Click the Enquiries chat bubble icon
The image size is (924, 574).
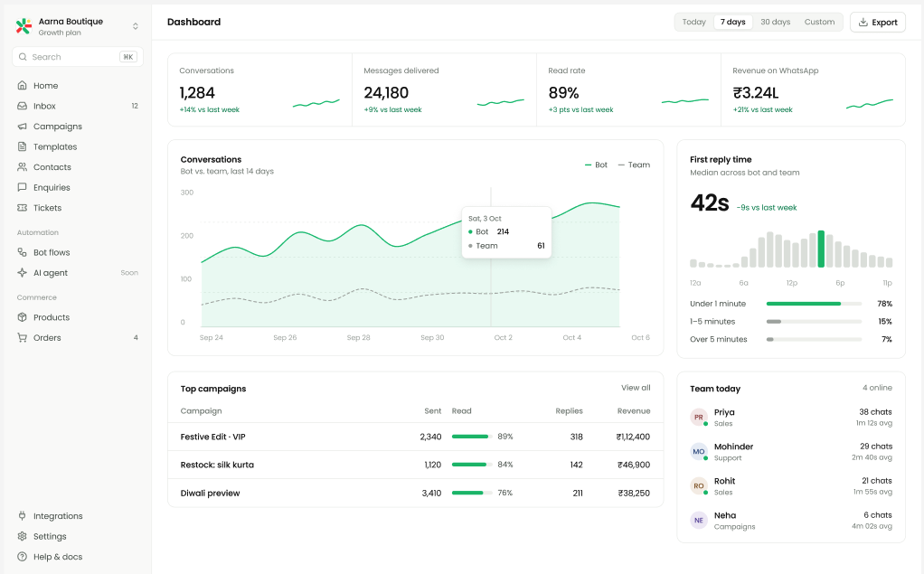point(22,187)
